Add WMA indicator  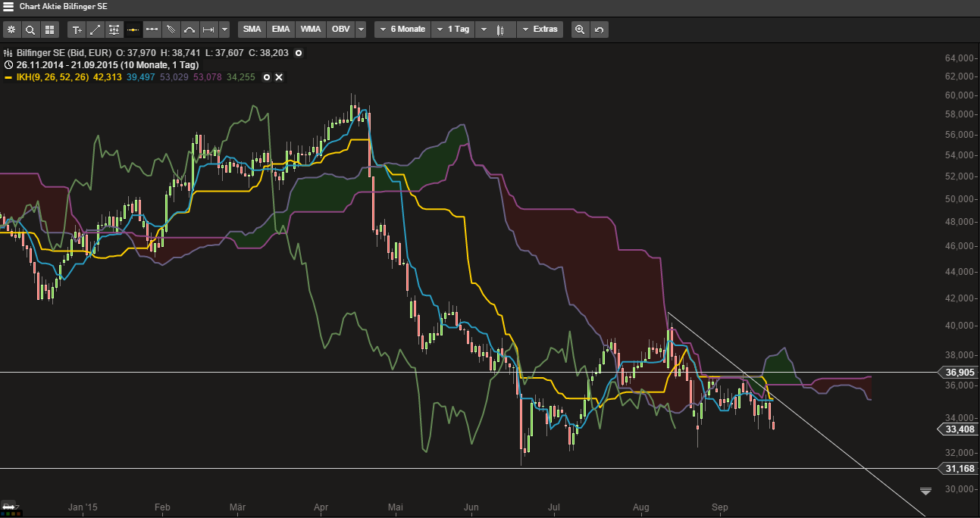(311, 30)
